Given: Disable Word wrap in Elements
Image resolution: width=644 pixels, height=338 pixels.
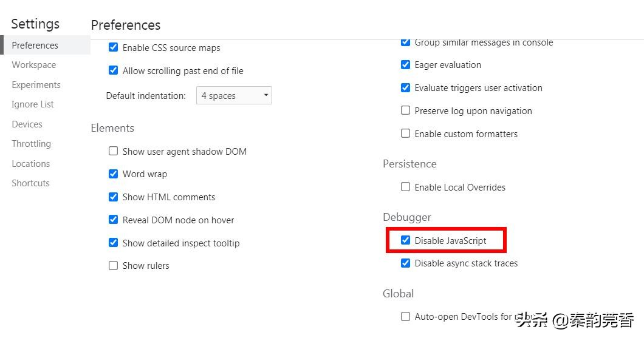Looking at the screenshot, I should pyautogui.click(x=113, y=174).
